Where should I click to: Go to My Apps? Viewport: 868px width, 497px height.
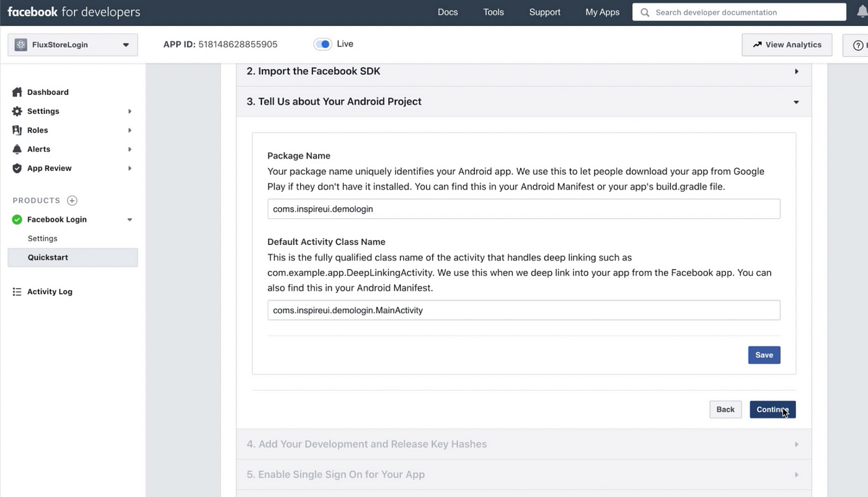pyautogui.click(x=603, y=12)
